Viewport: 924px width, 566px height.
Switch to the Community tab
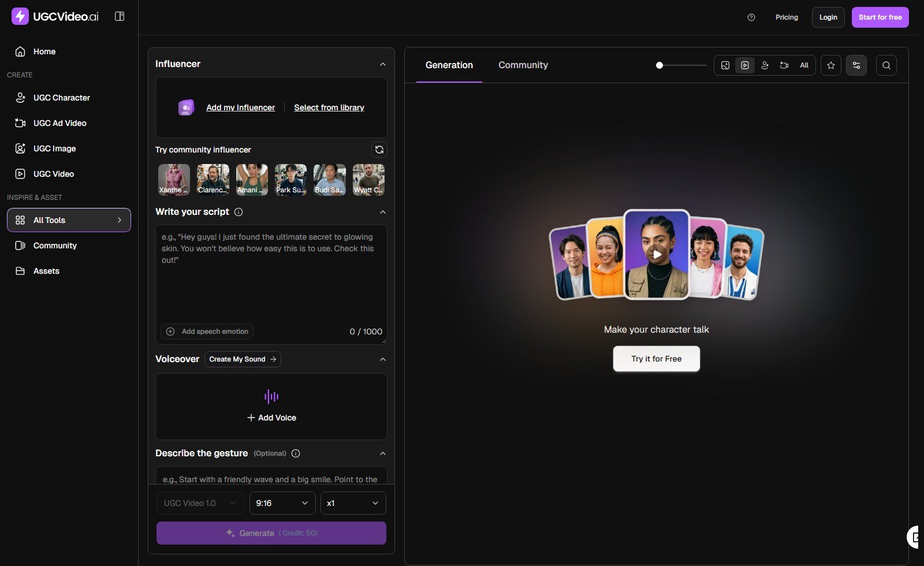[523, 65]
